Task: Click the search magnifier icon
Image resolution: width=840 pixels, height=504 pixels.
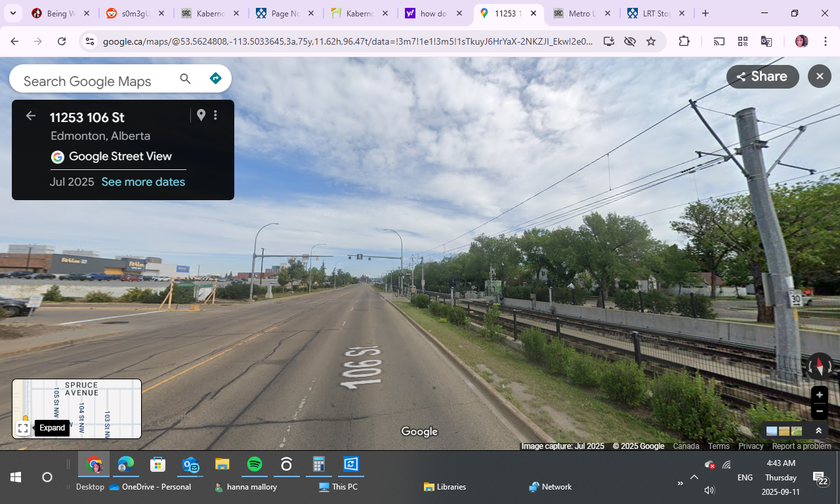Action: click(186, 79)
